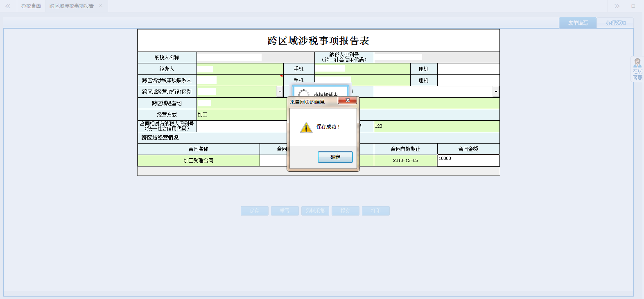
Task: Switch to the 办税桌面 tab
Action: (31, 6)
